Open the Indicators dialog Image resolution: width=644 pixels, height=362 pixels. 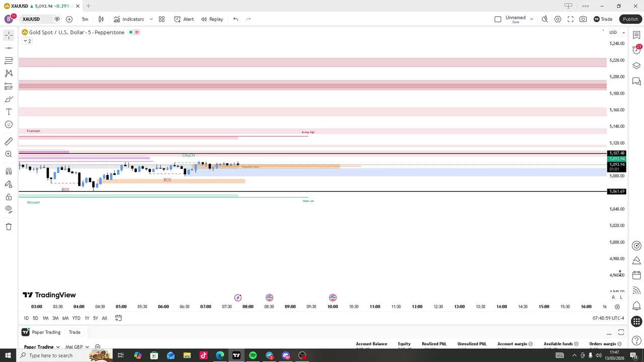click(129, 19)
